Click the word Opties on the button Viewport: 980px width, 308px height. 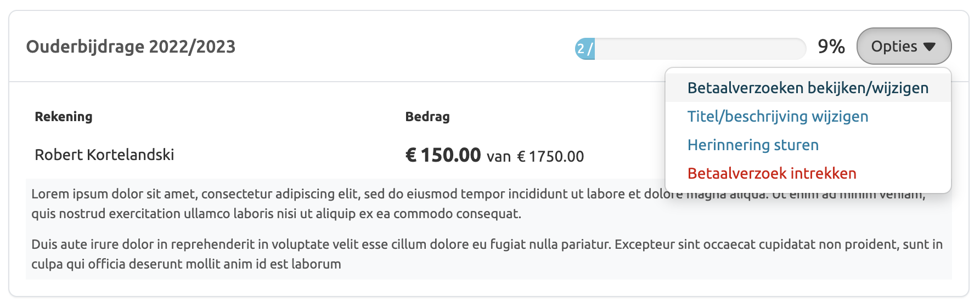894,47
